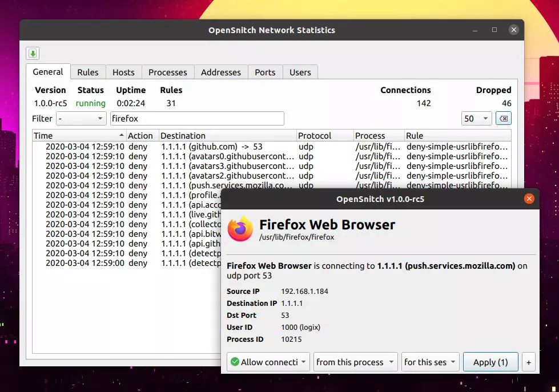Click the Rules count 31
Image resolution: width=559 pixels, height=392 pixels.
tap(171, 103)
